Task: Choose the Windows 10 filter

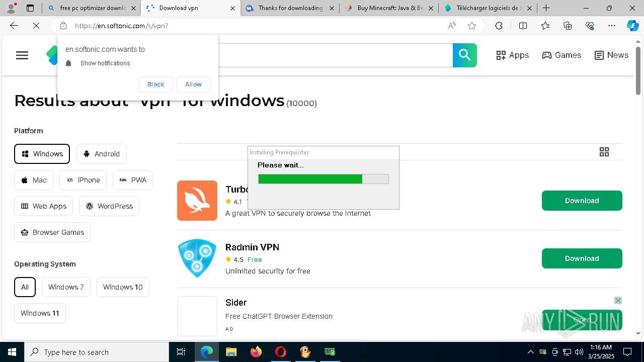Action: pos(123,287)
